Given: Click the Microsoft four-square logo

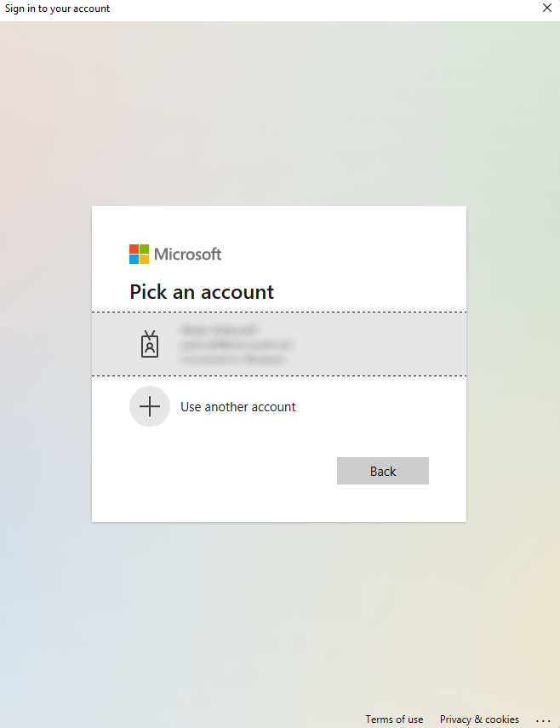Looking at the screenshot, I should pos(139,253).
